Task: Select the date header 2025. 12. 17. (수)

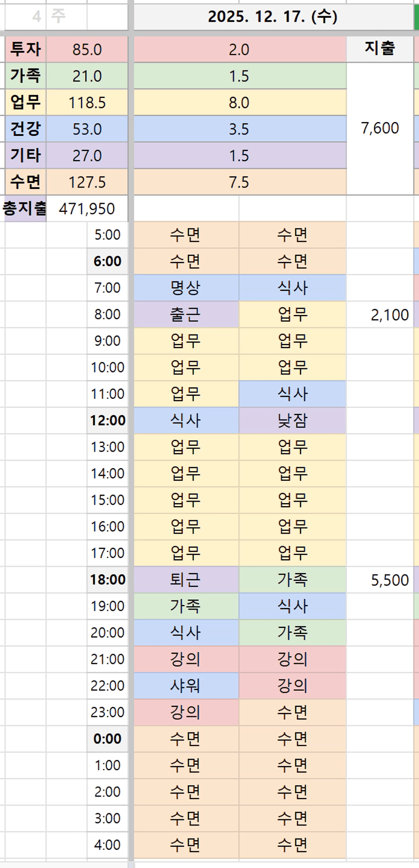Action: [x=273, y=17]
